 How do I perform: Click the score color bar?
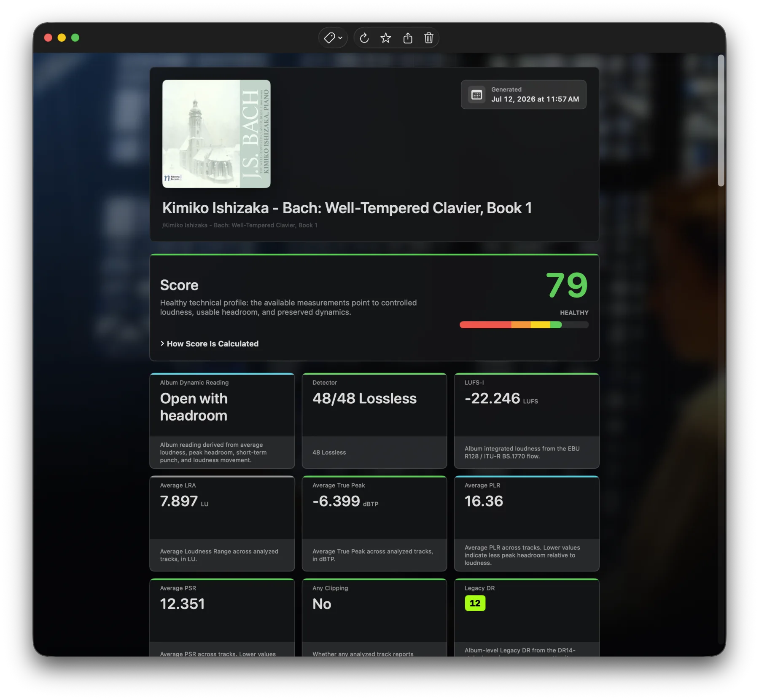pos(524,325)
